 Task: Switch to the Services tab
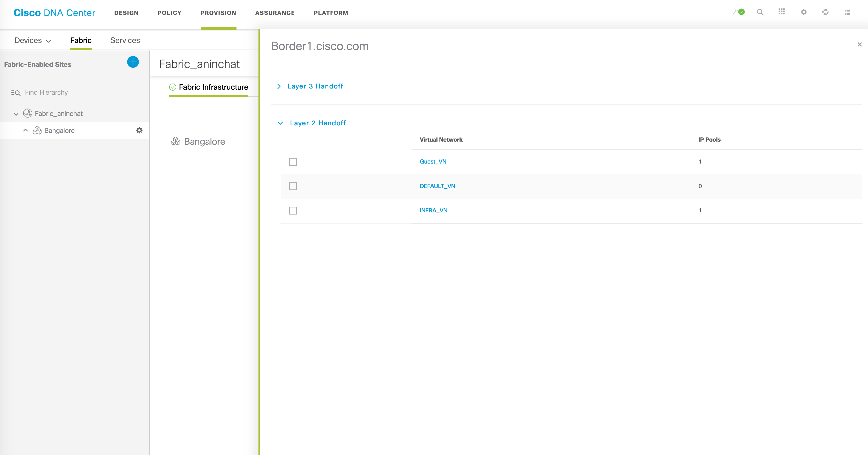pyautogui.click(x=125, y=40)
